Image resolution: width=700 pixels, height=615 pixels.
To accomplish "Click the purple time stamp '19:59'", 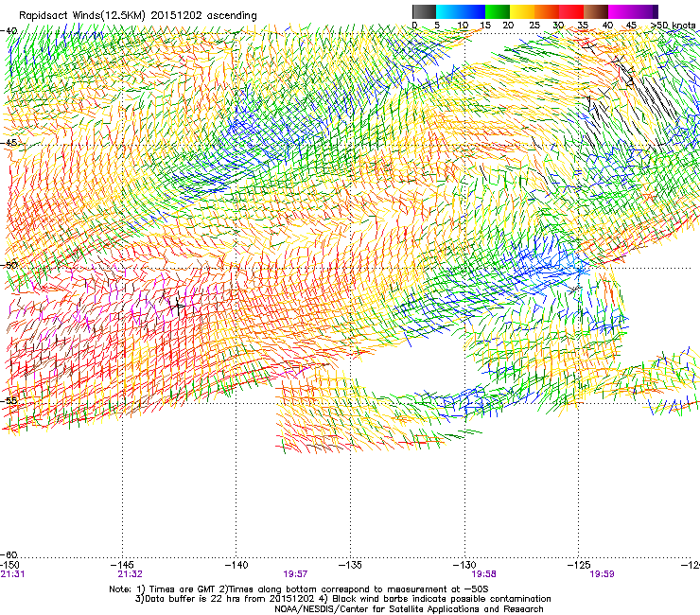I will pyautogui.click(x=602, y=574).
